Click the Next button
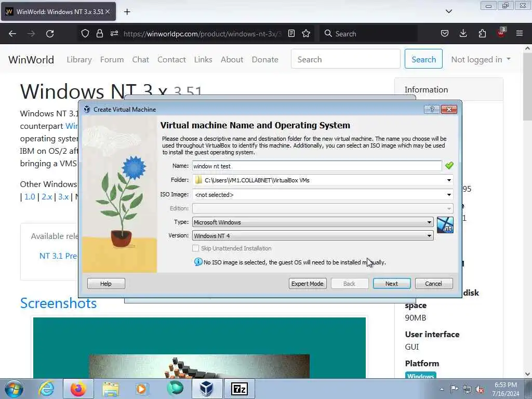The width and height of the screenshot is (532, 399). (x=392, y=283)
